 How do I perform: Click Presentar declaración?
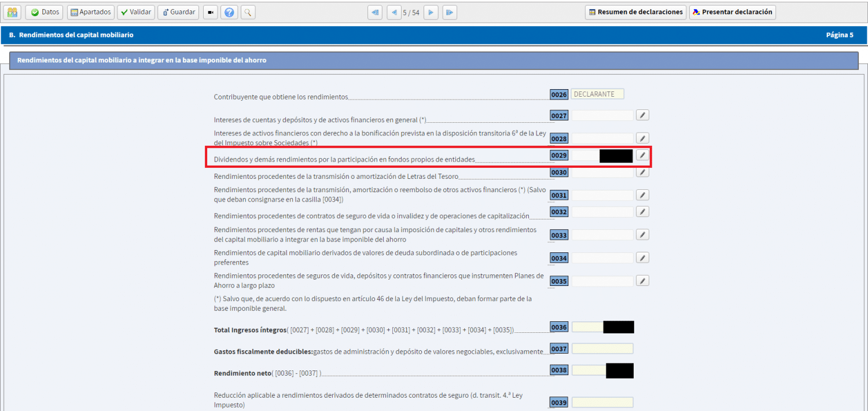(732, 12)
